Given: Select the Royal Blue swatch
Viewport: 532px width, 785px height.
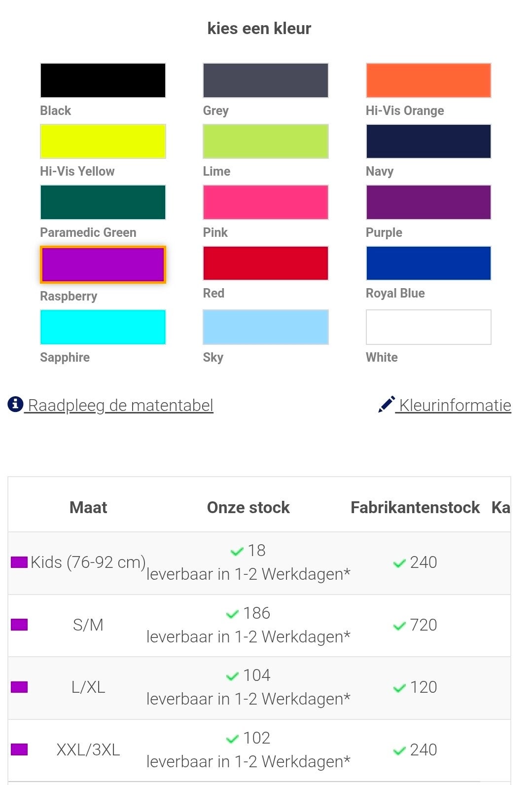Looking at the screenshot, I should click(428, 263).
